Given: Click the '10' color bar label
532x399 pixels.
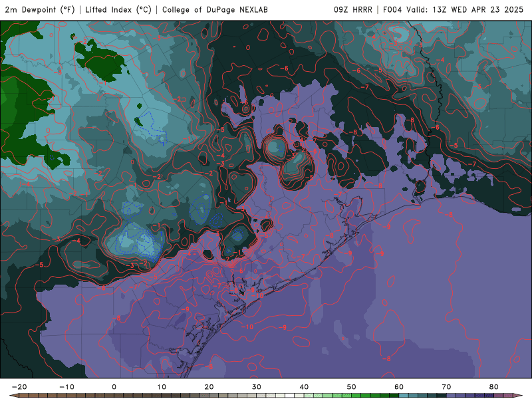Looking at the screenshot, I should [162, 387].
